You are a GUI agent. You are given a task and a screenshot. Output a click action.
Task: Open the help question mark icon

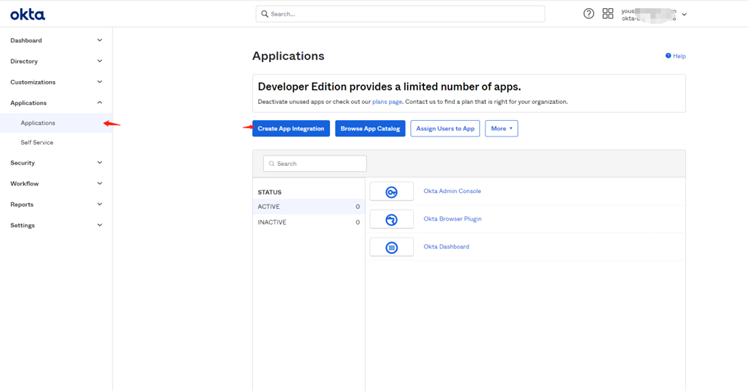click(x=589, y=14)
